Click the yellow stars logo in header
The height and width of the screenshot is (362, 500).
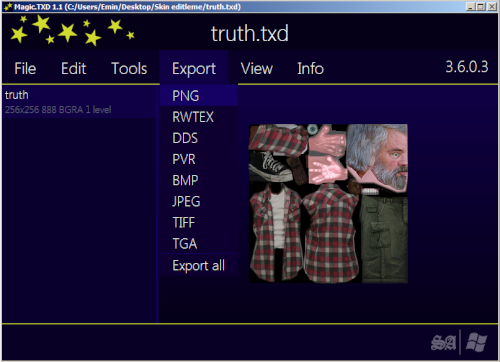[72, 31]
